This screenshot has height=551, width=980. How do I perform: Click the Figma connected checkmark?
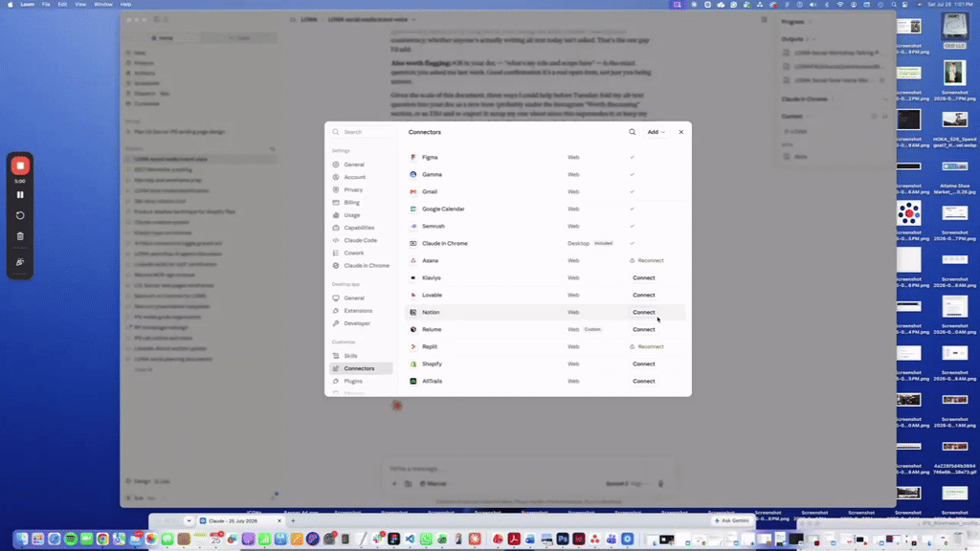(632, 158)
